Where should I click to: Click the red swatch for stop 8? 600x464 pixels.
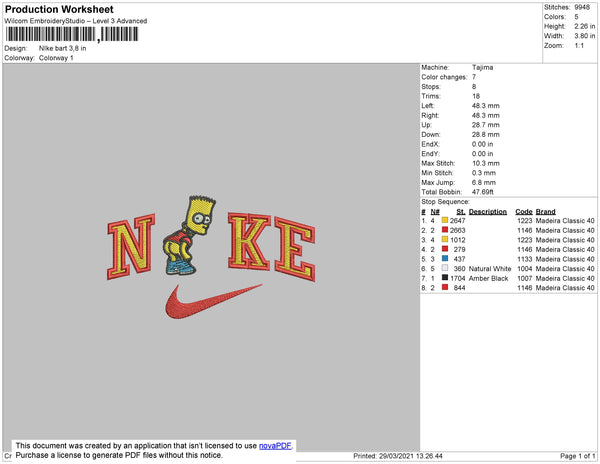point(445,287)
